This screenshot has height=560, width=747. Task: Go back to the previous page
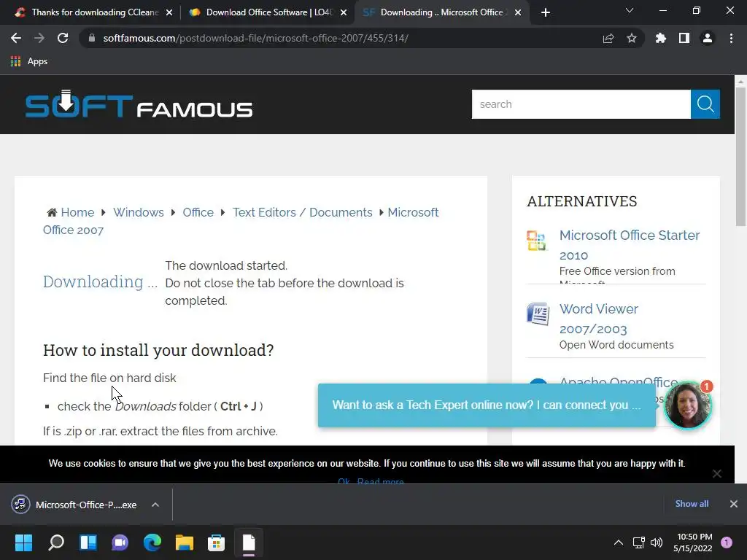(16, 38)
